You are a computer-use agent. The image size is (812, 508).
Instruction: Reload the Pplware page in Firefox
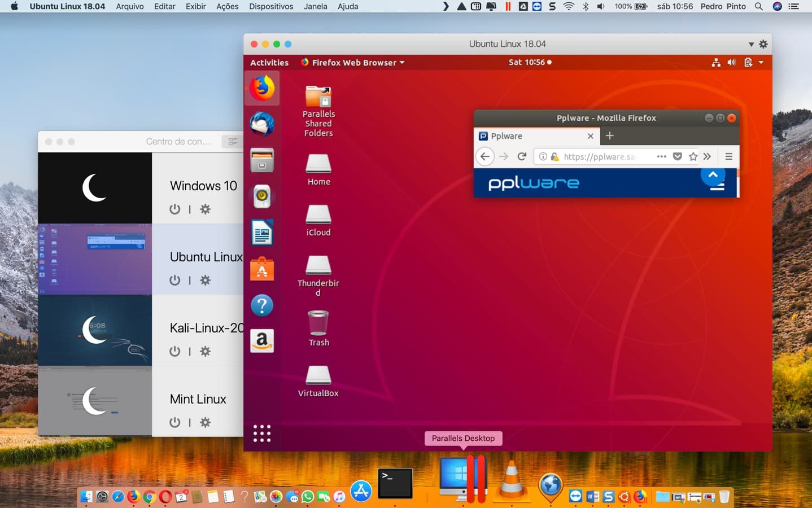tap(522, 156)
